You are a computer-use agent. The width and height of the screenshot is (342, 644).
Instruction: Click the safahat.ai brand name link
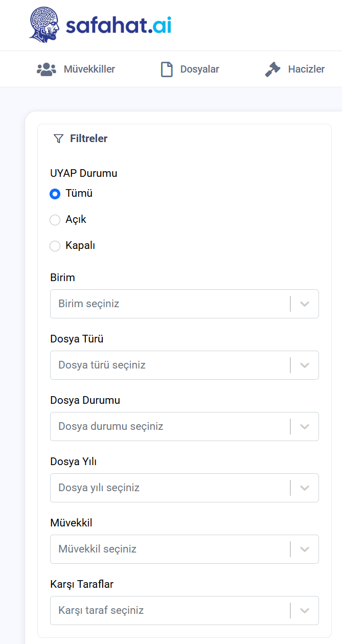(119, 25)
